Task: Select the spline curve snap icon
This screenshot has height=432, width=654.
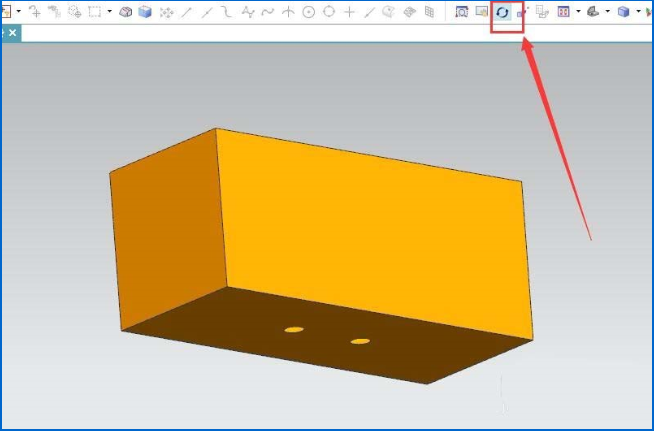Action: (x=268, y=12)
